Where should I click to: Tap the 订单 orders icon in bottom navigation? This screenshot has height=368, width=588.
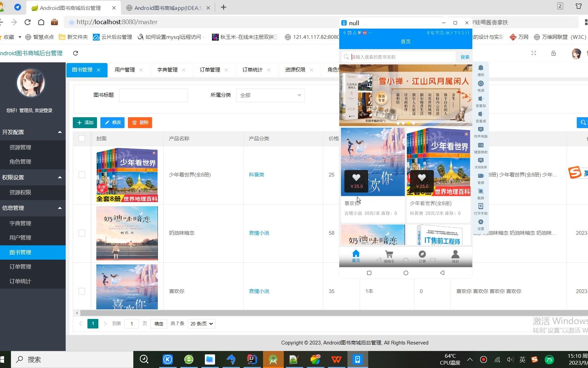pos(422,256)
